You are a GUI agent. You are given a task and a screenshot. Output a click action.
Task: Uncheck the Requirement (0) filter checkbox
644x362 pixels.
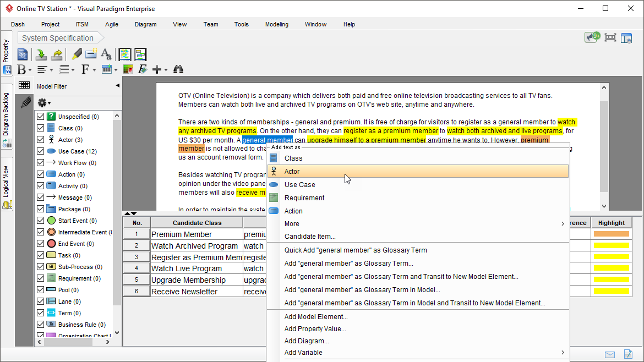click(41, 278)
